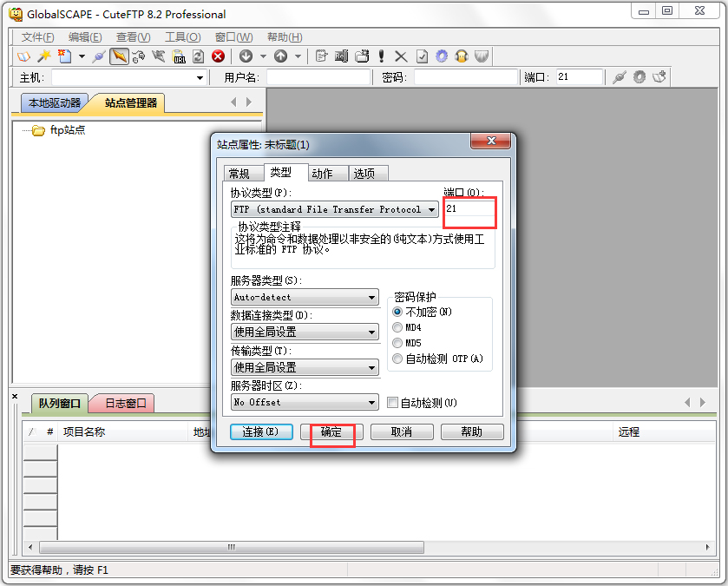Open the Site Manager book icon
Screen dimensions: 728x586
coord(23,56)
